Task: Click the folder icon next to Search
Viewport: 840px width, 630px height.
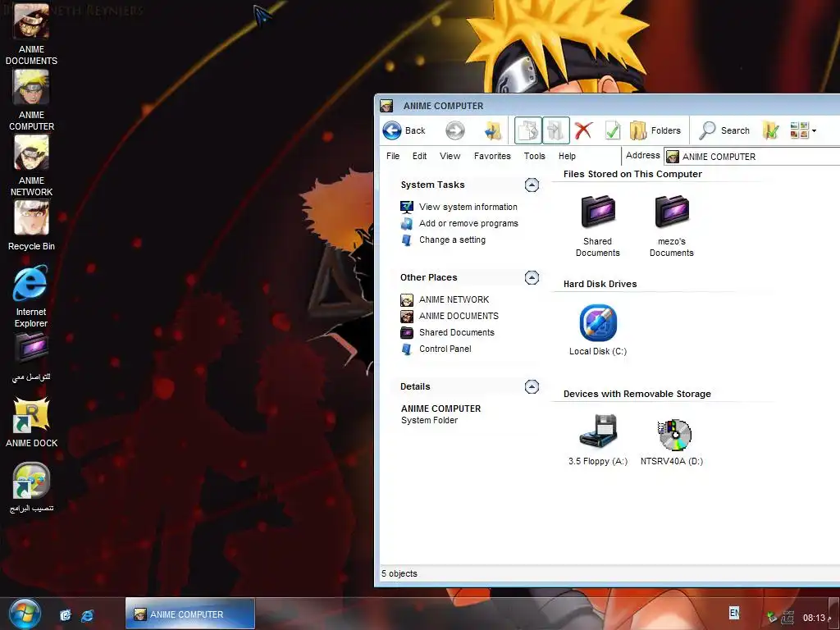Action: [770, 130]
